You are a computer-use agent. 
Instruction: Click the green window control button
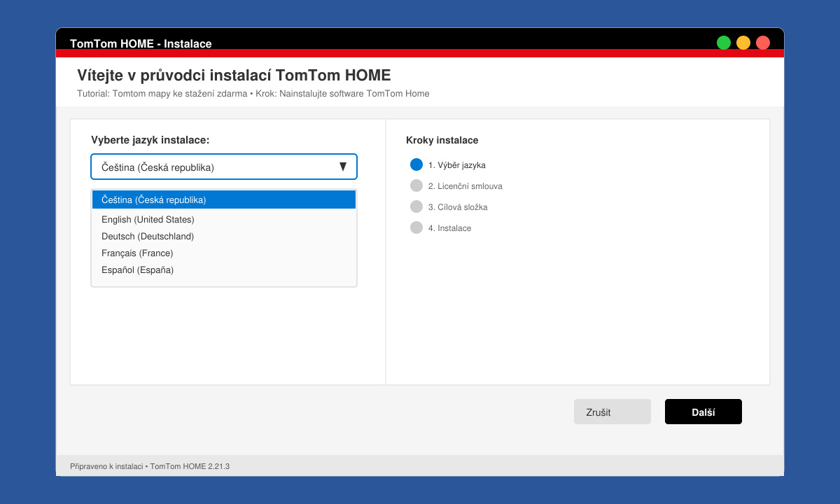[724, 43]
